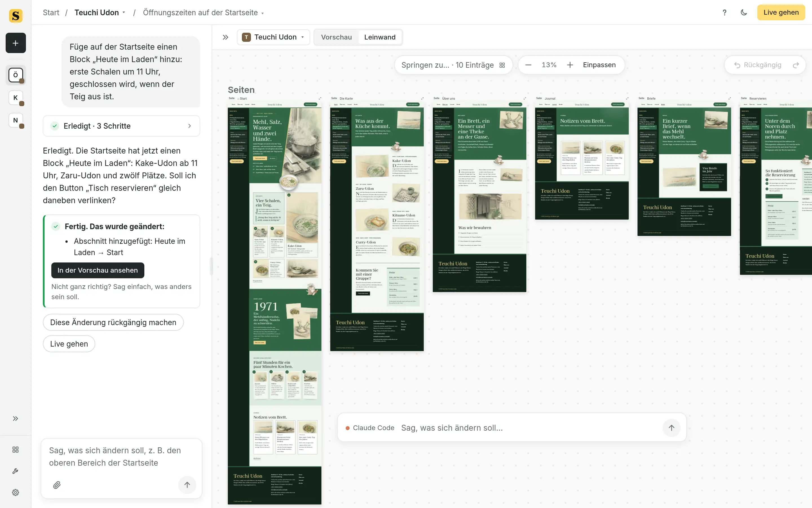Click Einpassen to fit canvas
Viewport: 812px width, 508px height.
click(x=599, y=65)
